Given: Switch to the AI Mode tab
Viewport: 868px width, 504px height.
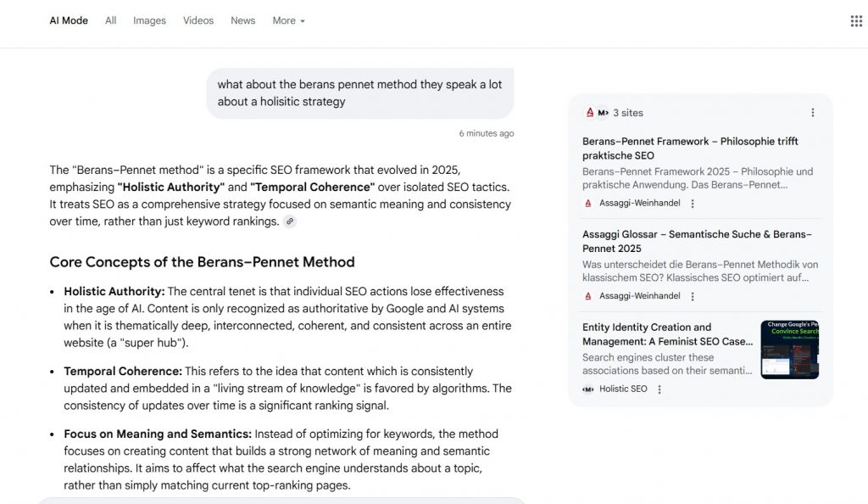Looking at the screenshot, I should tap(69, 20).
